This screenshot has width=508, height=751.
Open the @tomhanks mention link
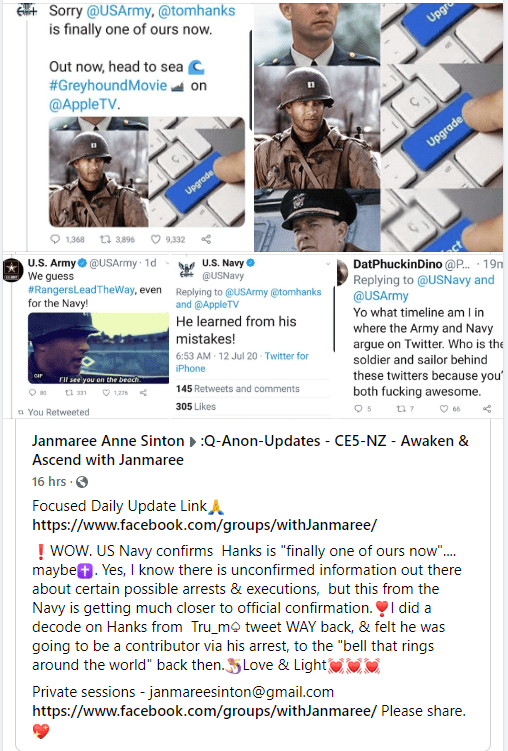(196, 11)
